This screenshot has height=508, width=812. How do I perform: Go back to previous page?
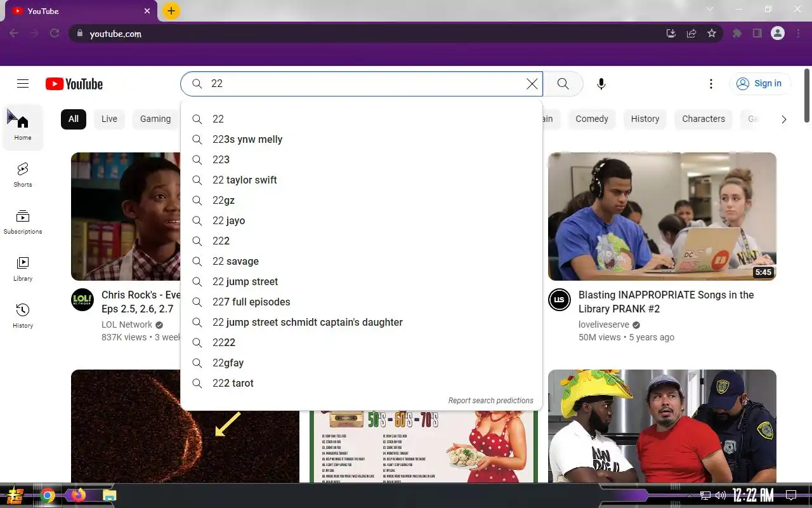(14, 34)
